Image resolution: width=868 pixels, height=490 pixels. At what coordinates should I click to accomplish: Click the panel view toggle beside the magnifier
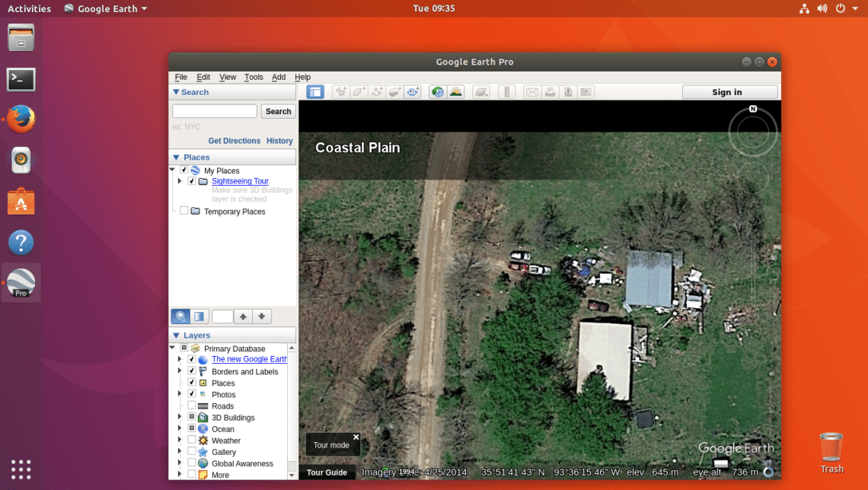199,317
